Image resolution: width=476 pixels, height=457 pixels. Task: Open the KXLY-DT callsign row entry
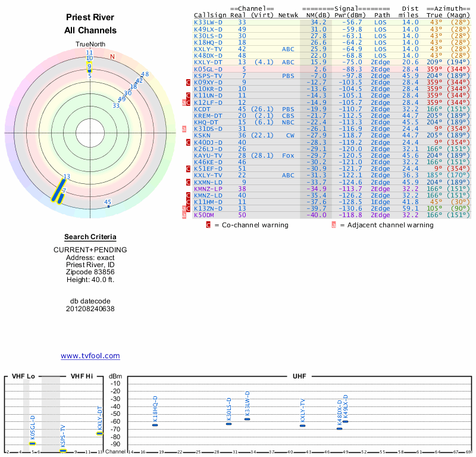pyautogui.click(x=208, y=62)
